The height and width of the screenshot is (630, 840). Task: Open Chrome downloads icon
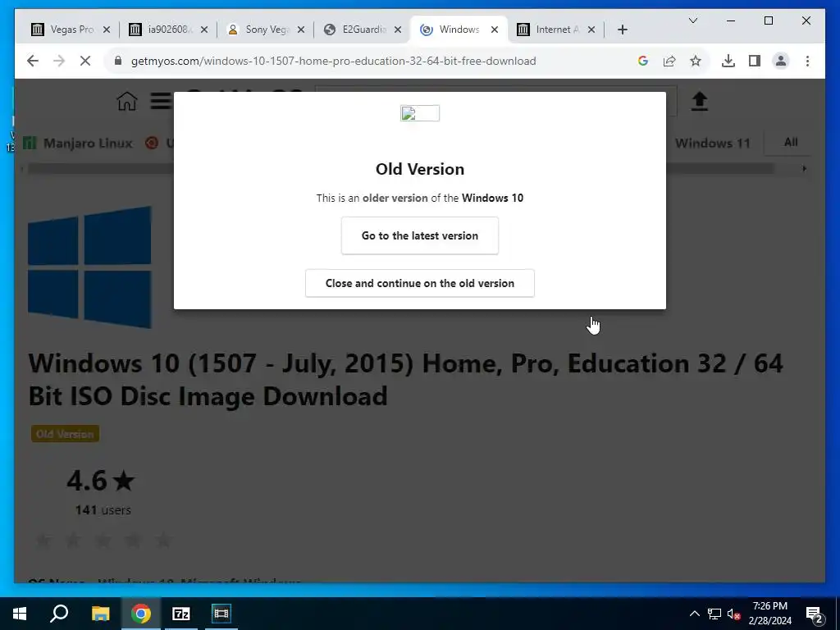point(728,61)
